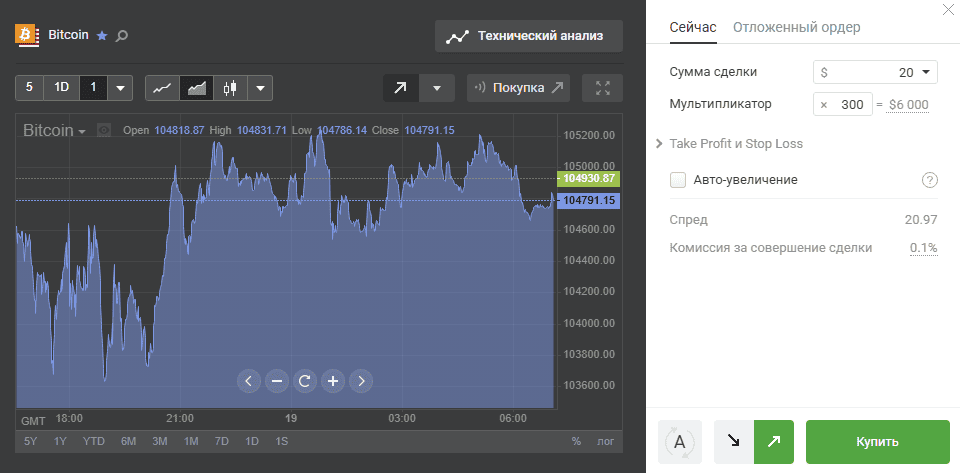
Task: Open help for Авто-увеличение
Action: click(929, 180)
